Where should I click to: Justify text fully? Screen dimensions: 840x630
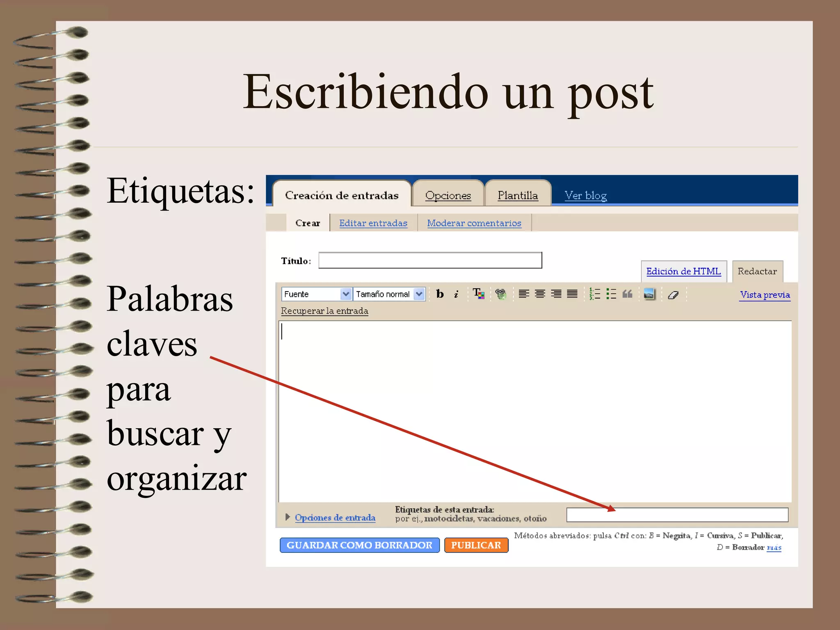572,294
